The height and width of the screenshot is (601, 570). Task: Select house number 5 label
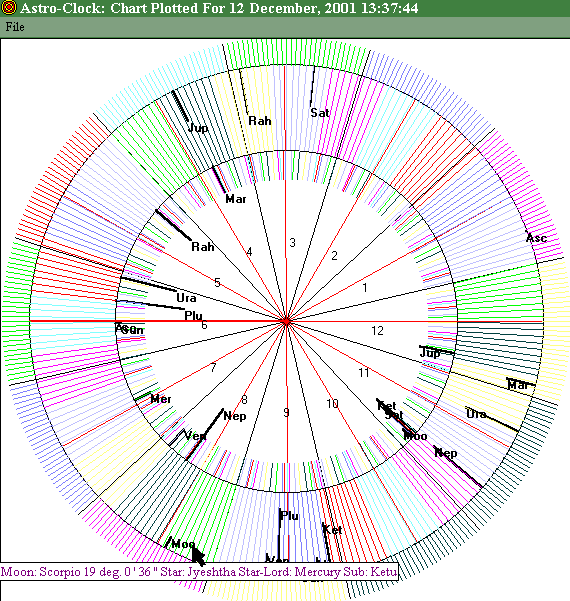pyautogui.click(x=217, y=282)
